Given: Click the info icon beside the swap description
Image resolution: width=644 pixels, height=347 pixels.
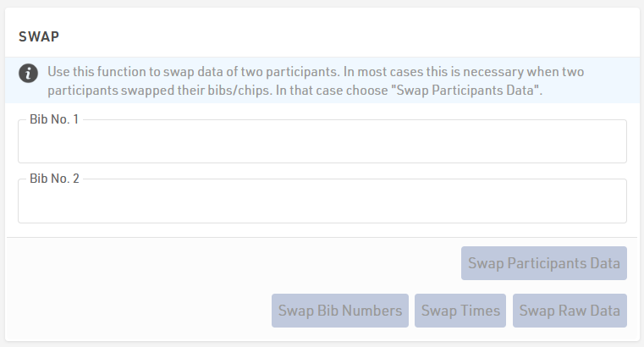Looking at the screenshot, I should click(28, 74).
